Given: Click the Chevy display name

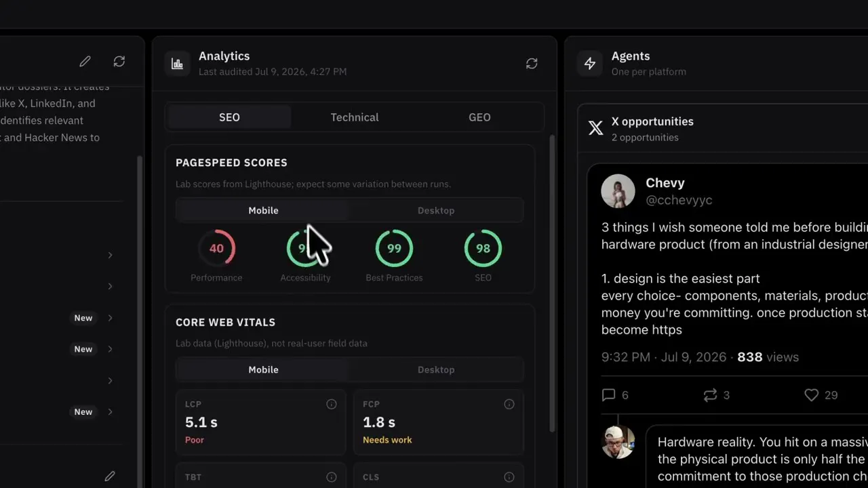Looking at the screenshot, I should (x=665, y=182).
